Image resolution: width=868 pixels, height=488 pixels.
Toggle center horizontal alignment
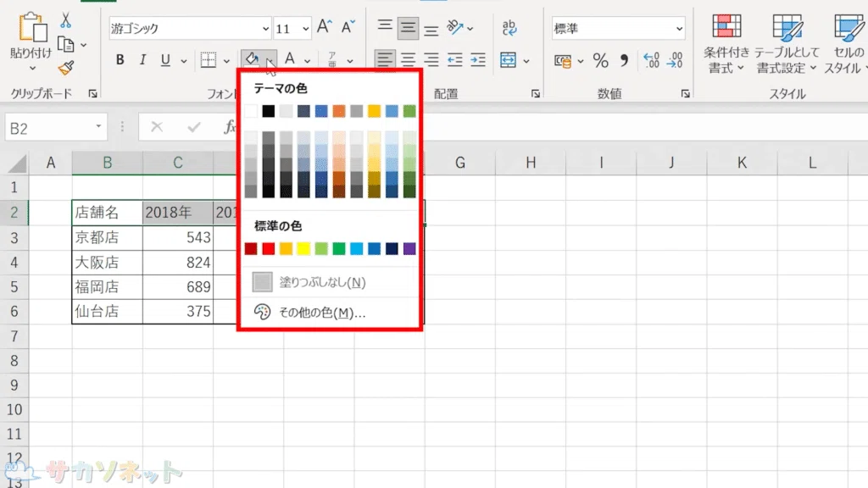[408, 59]
